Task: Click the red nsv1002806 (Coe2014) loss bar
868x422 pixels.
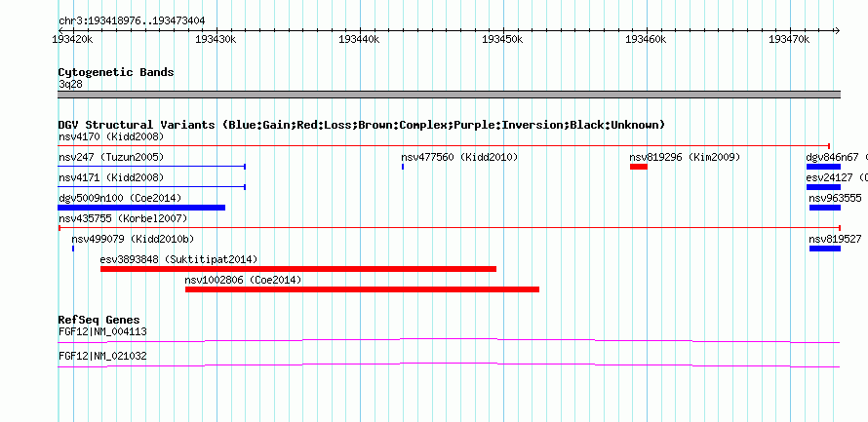Action: (x=362, y=289)
